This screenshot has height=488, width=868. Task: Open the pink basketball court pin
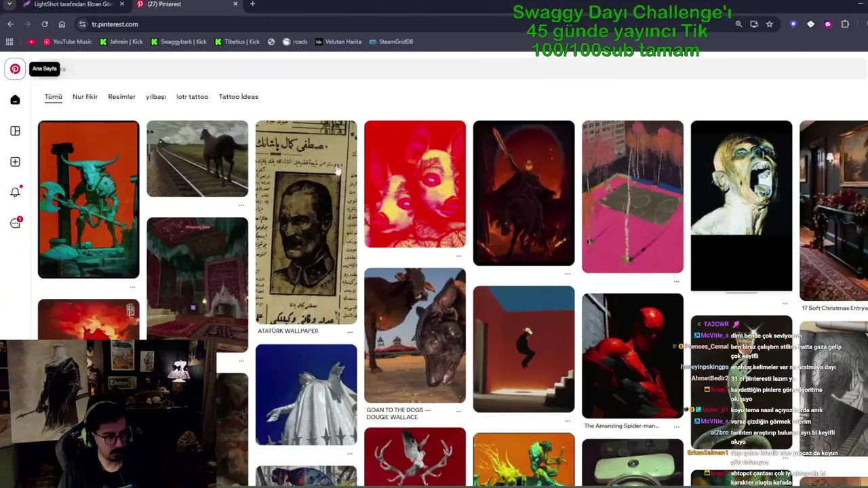(633, 197)
